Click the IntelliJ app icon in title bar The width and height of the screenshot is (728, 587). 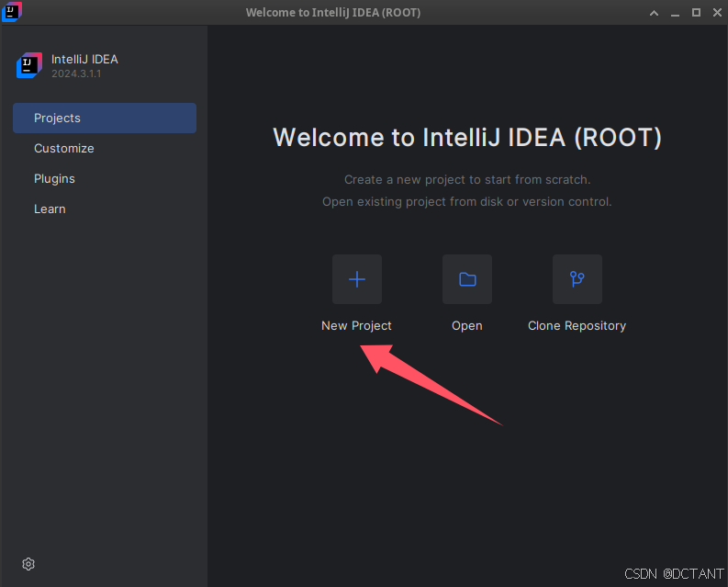[12, 12]
